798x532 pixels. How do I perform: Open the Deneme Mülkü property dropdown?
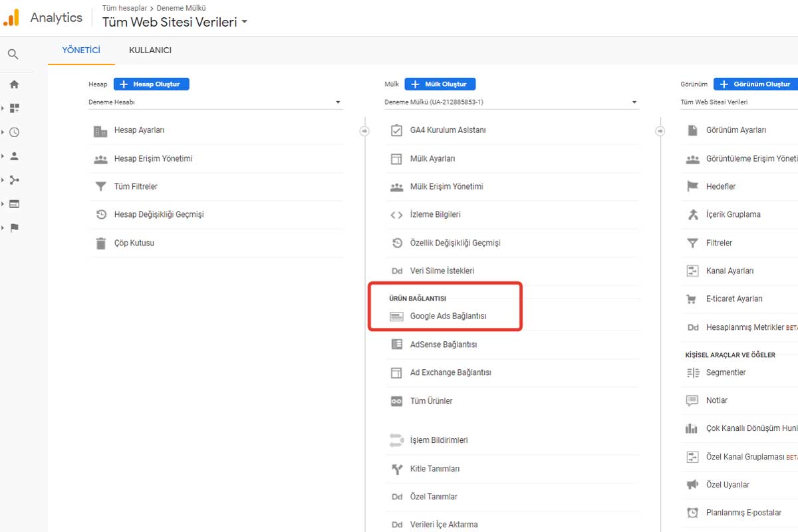[511, 102]
